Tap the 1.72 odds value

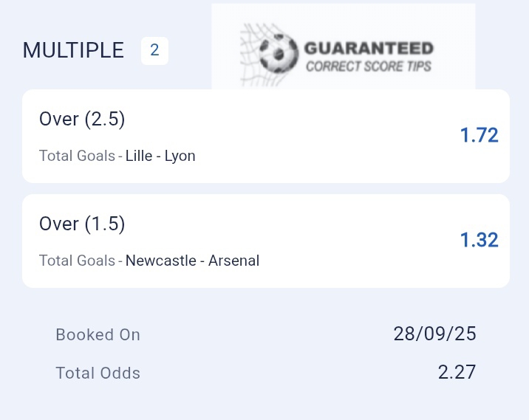point(479,135)
